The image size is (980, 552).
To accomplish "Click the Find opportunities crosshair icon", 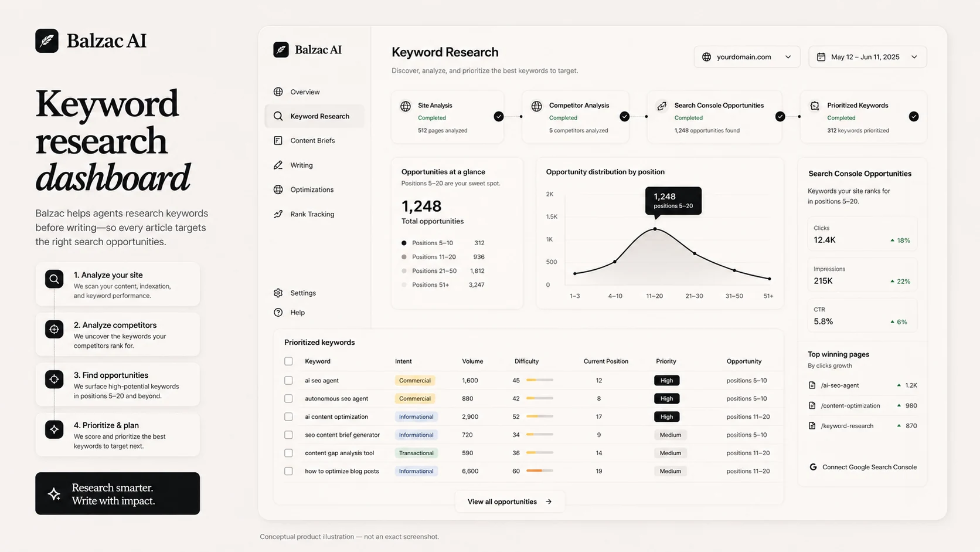I will coord(55,379).
